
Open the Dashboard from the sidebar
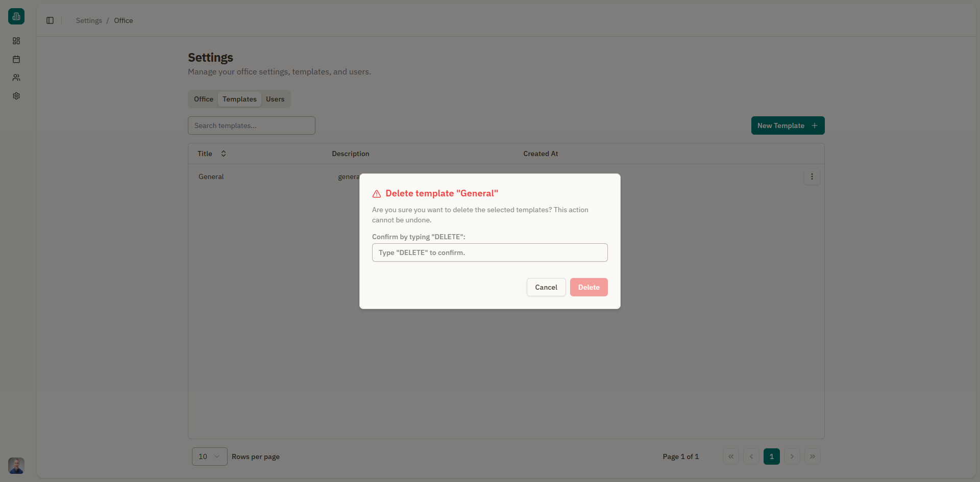(x=16, y=41)
